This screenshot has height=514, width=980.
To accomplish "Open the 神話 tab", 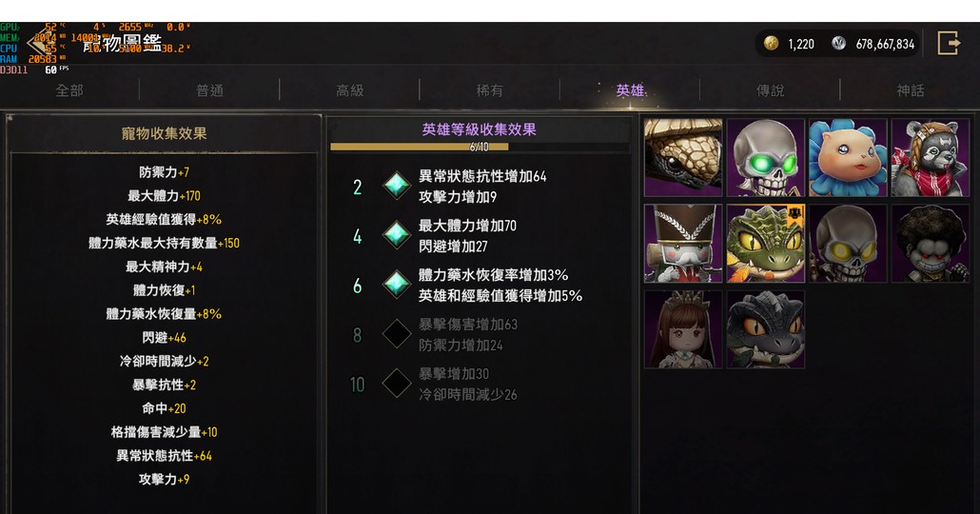I will (910, 90).
